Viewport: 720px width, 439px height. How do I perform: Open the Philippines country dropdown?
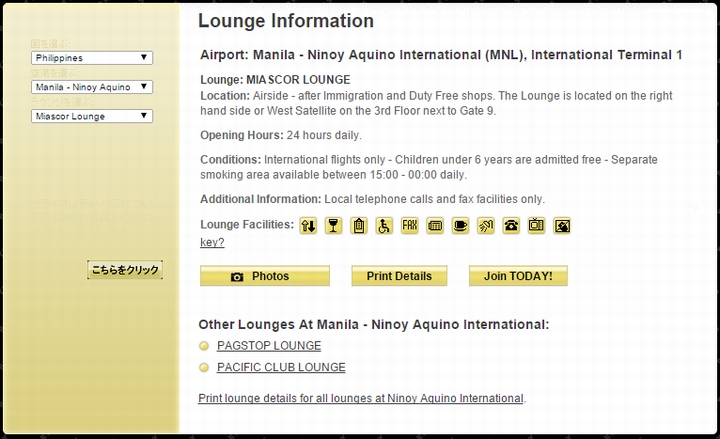(91, 58)
